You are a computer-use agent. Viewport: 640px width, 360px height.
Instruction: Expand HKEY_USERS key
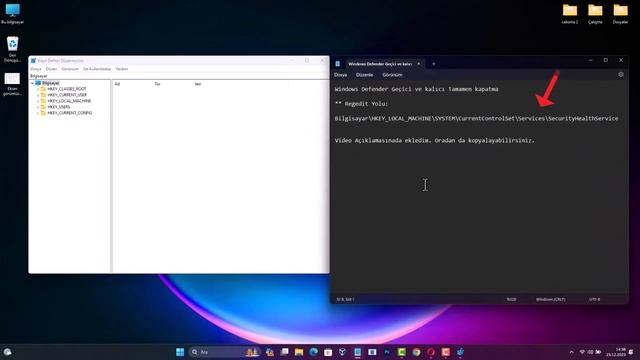click(38, 107)
